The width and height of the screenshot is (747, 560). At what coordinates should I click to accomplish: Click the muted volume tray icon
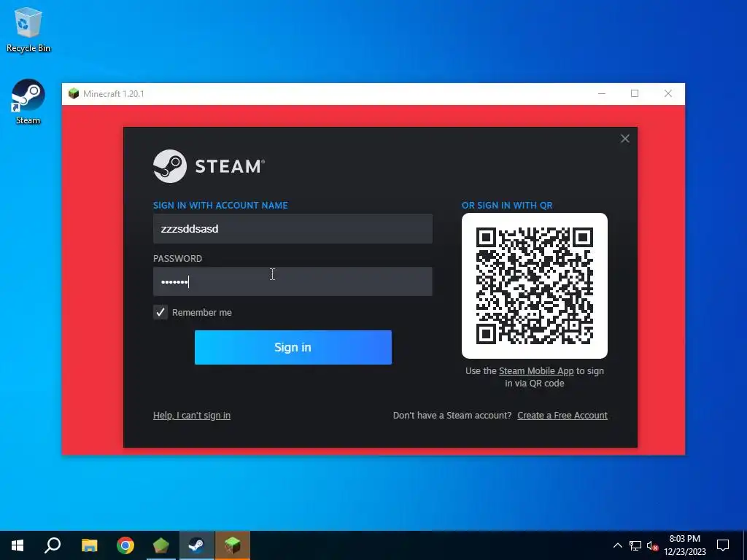(x=652, y=545)
